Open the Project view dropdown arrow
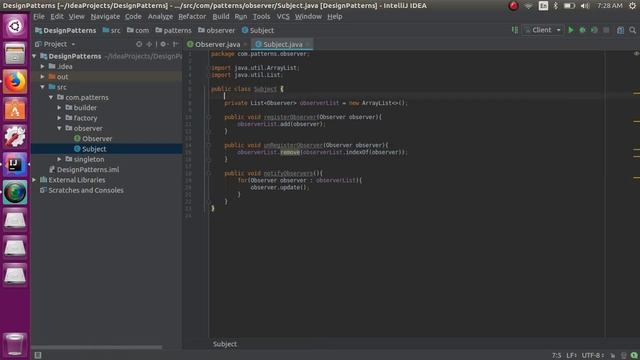 73,44
